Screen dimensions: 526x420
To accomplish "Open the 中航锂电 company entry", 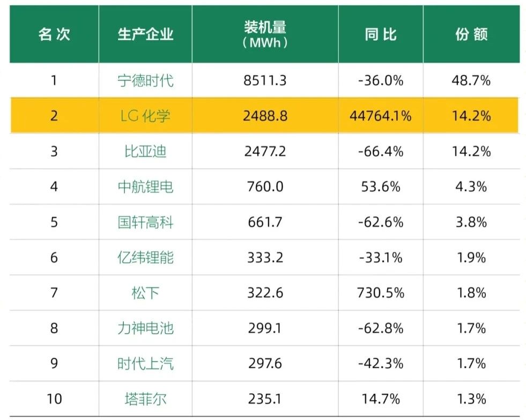I will 145,187.
